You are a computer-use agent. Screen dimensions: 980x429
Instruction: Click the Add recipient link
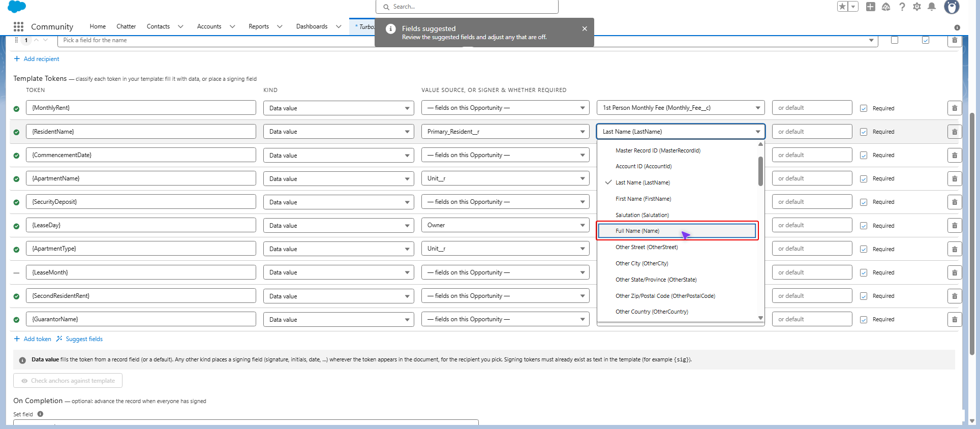pos(37,59)
